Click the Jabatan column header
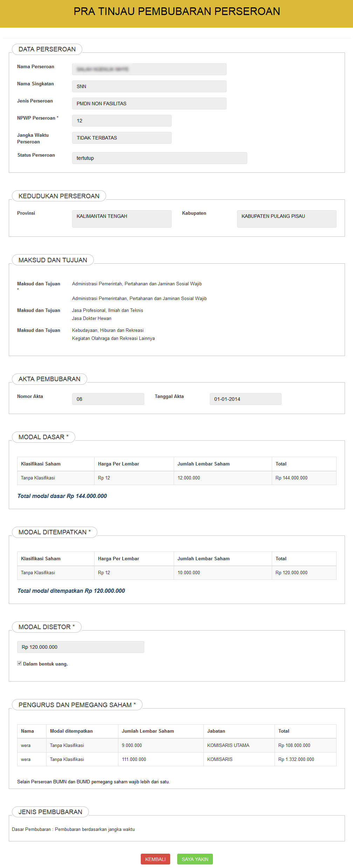 216,731
